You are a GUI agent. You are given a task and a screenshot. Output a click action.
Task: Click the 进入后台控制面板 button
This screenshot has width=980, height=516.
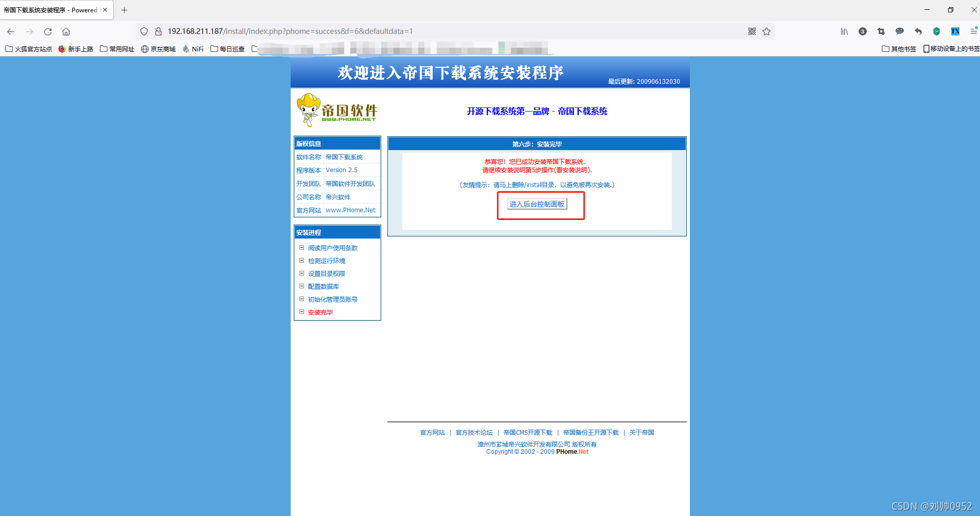tap(537, 204)
